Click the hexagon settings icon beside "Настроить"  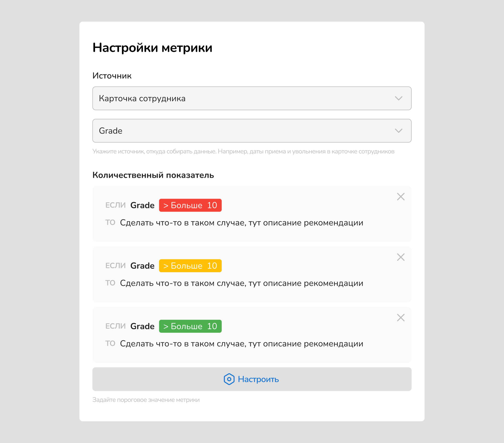[x=229, y=379]
